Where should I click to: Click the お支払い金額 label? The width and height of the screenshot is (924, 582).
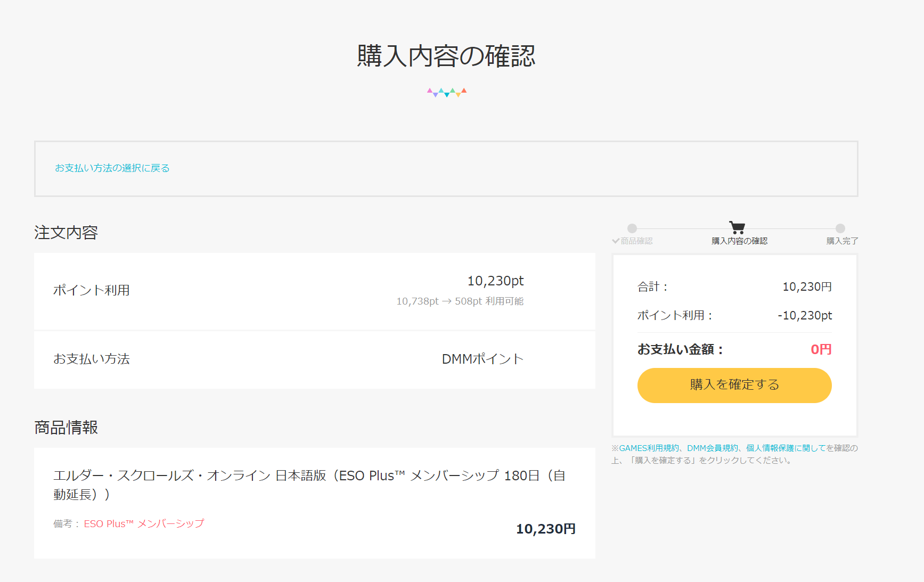(681, 349)
